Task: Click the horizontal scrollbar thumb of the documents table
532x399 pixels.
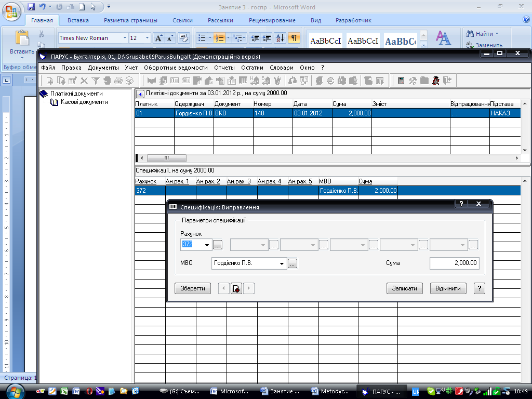Action: (x=167, y=158)
